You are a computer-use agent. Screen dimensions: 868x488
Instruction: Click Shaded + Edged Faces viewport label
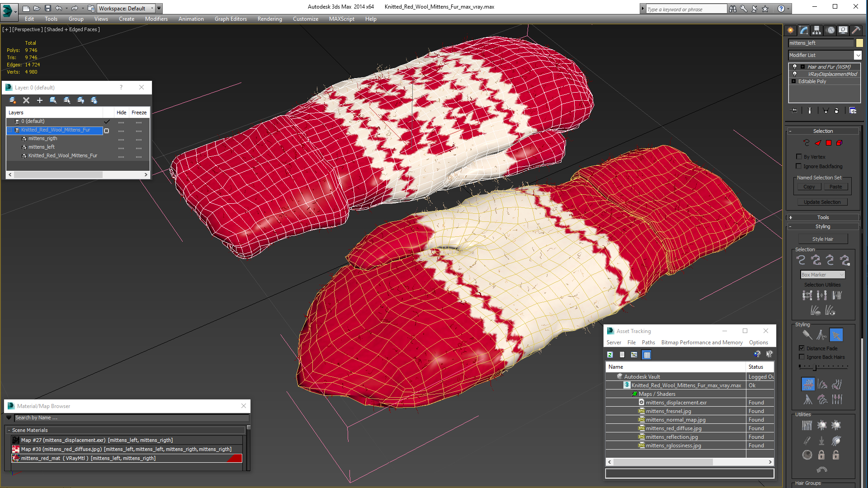72,29
